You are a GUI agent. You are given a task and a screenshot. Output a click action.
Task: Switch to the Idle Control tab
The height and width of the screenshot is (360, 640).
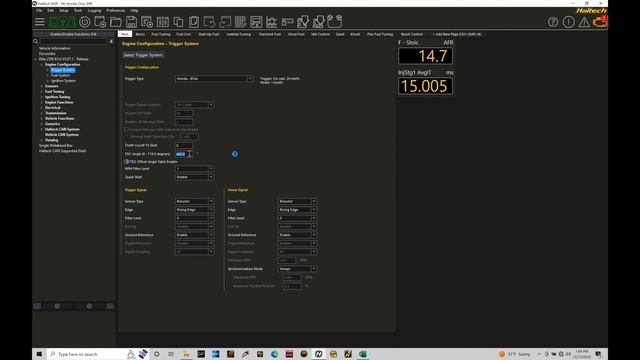pyautogui.click(x=320, y=34)
